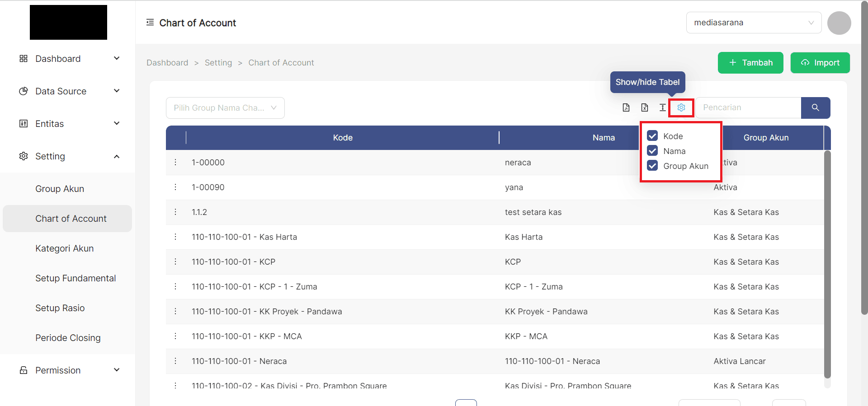Click the Permission lock icon in sidebar
The width and height of the screenshot is (868, 406).
point(24,370)
